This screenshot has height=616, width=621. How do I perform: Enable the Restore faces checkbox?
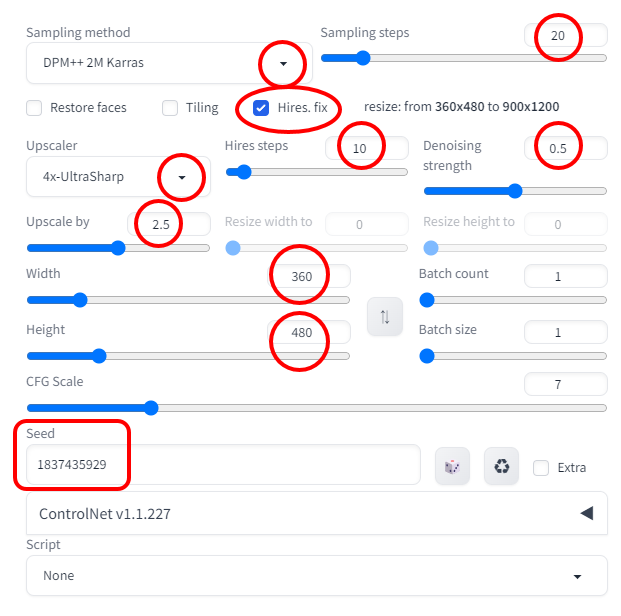[x=34, y=108]
